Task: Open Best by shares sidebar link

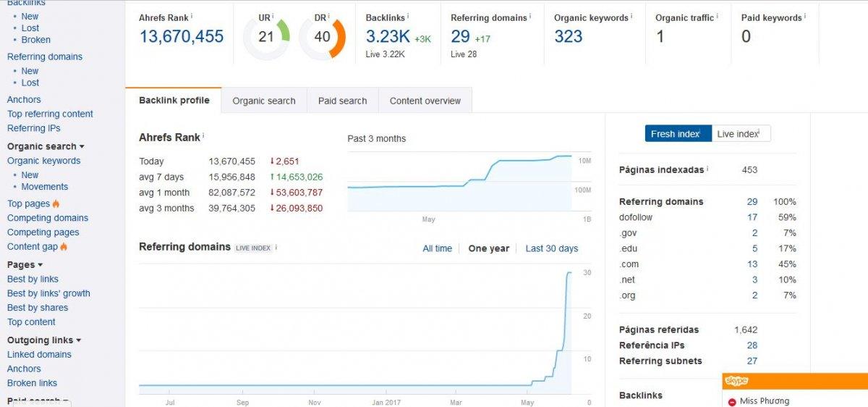Action: (38, 308)
